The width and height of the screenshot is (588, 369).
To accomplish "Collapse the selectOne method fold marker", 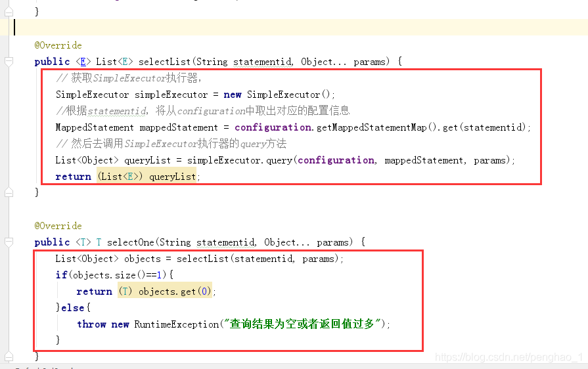I will pyautogui.click(x=9, y=242).
